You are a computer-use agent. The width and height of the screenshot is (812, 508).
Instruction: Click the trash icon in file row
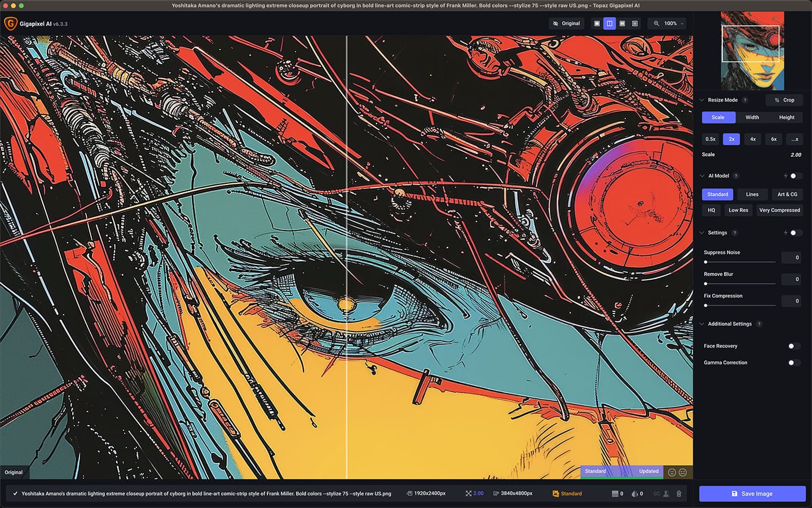(x=679, y=494)
